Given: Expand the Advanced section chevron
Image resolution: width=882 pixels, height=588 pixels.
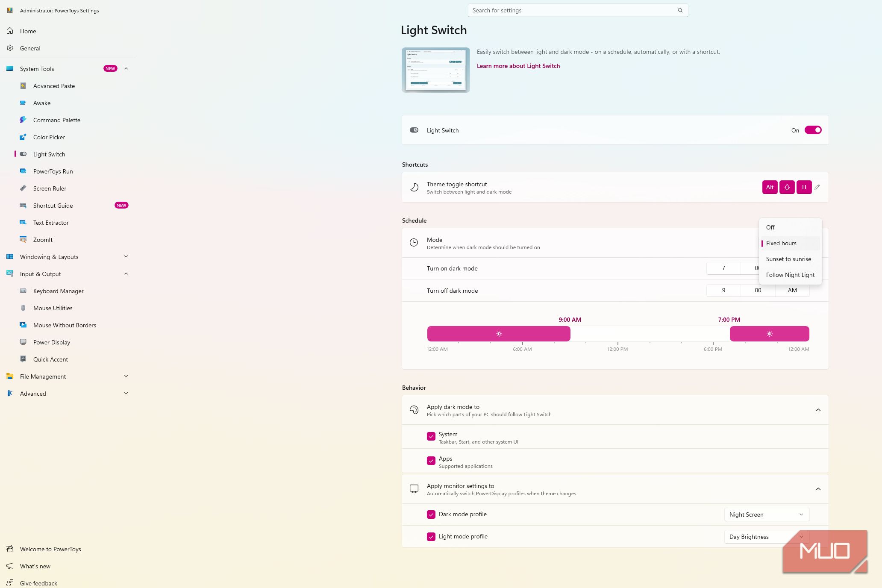Looking at the screenshot, I should (x=126, y=394).
